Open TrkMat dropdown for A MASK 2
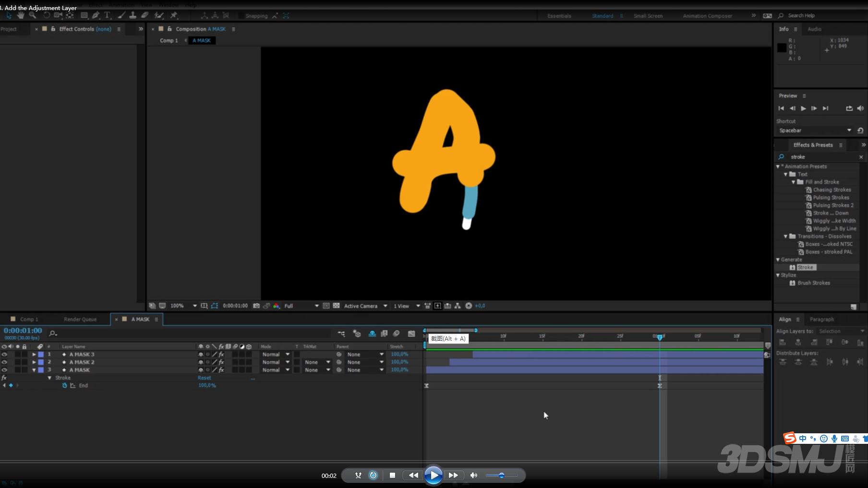This screenshot has height=488, width=868. (x=317, y=362)
